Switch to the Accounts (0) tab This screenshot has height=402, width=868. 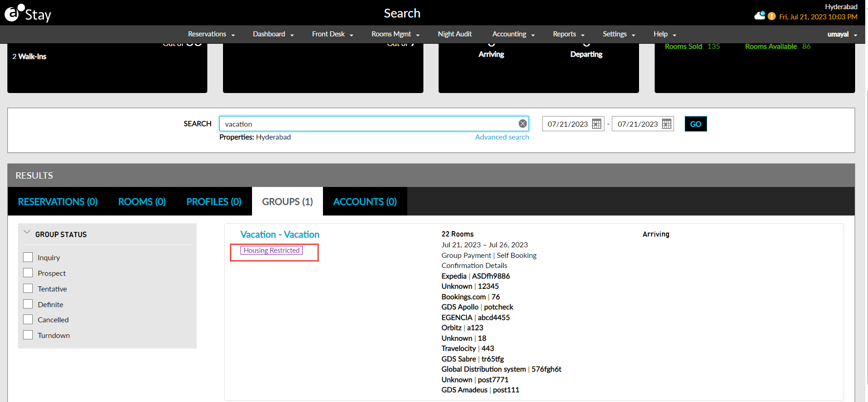coord(365,202)
